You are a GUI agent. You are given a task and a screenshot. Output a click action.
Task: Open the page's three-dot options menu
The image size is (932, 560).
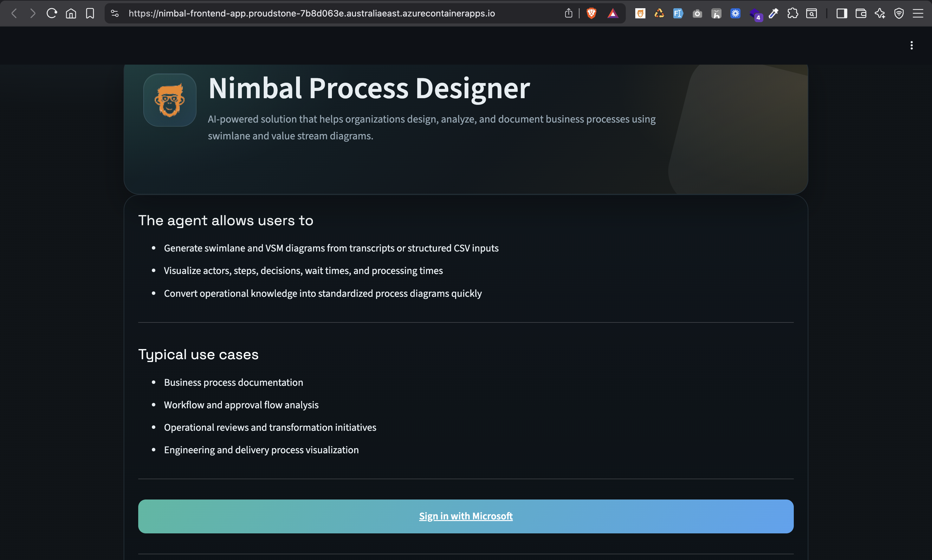pyautogui.click(x=912, y=45)
